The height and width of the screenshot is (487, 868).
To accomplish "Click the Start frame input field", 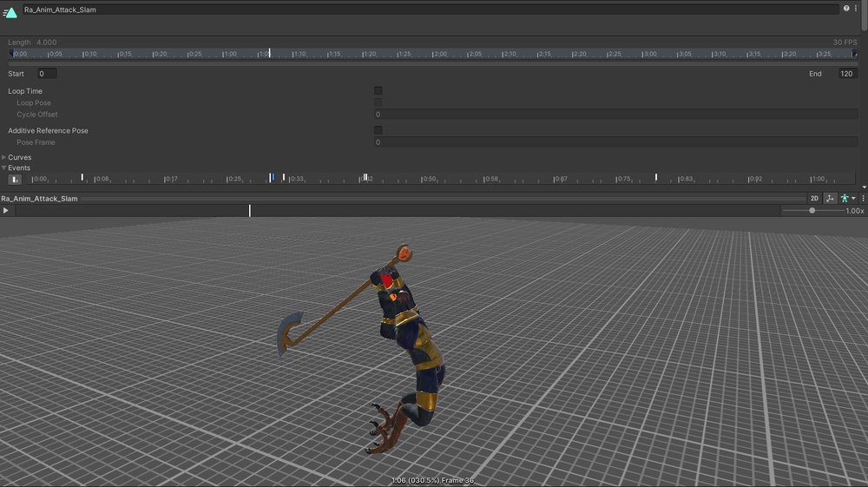I will click(x=47, y=74).
